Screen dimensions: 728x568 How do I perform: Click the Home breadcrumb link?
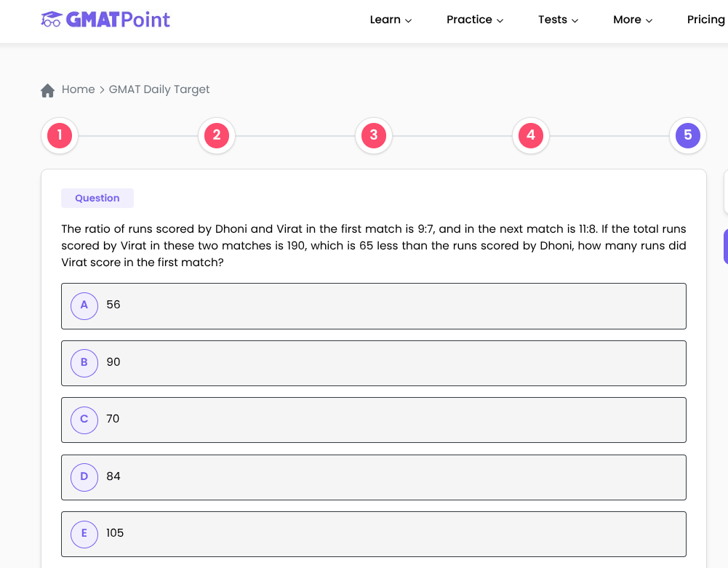pyautogui.click(x=79, y=89)
